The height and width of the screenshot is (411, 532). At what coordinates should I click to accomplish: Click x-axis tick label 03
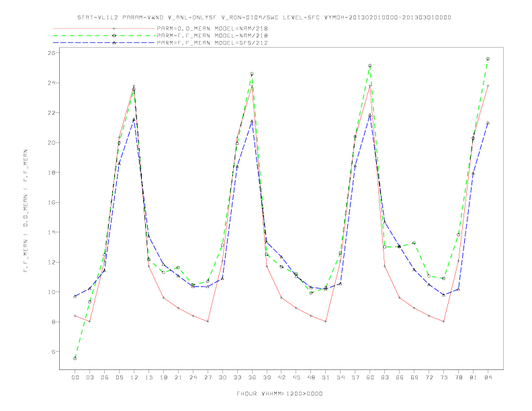pos(89,377)
